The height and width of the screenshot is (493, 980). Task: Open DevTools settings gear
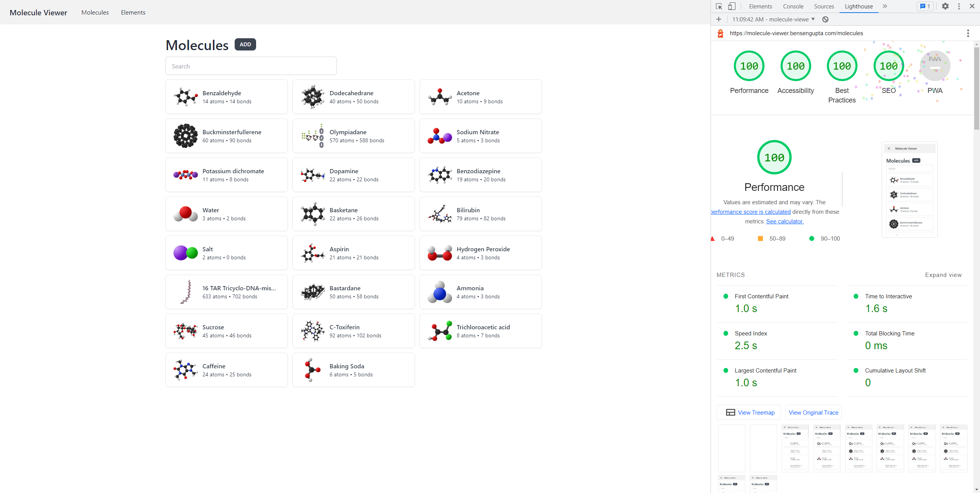click(x=945, y=7)
